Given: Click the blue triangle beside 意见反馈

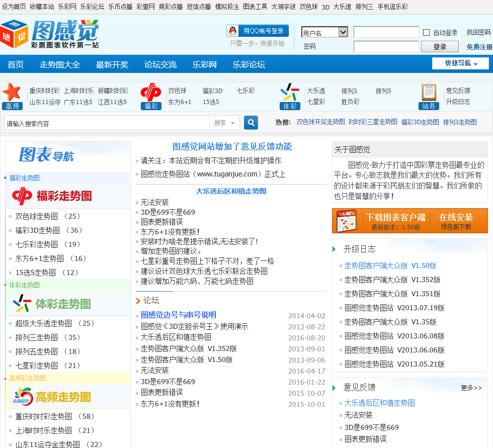Looking at the screenshot, I should click(334, 387).
